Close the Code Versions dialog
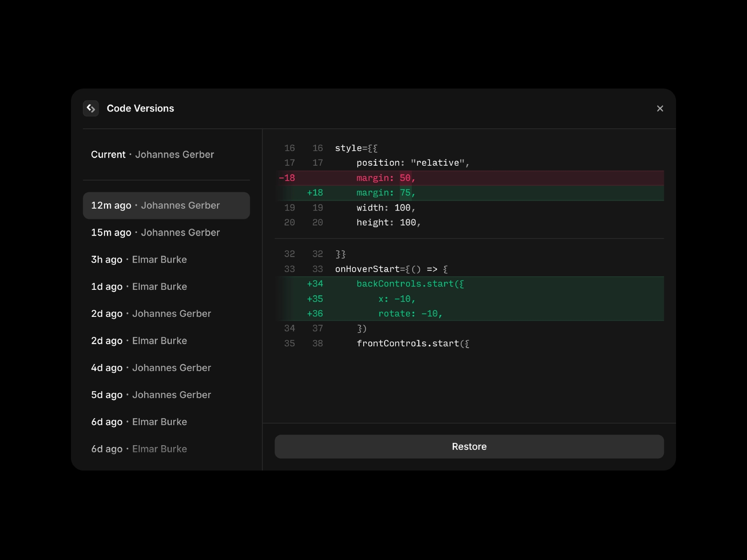The width and height of the screenshot is (747, 560). (x=660, y=108)
